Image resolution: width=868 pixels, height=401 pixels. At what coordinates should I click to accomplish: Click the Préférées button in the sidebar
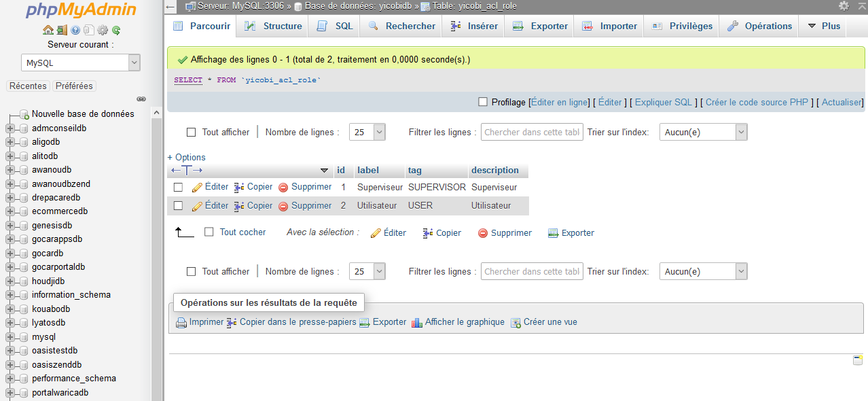click(74, 86)
